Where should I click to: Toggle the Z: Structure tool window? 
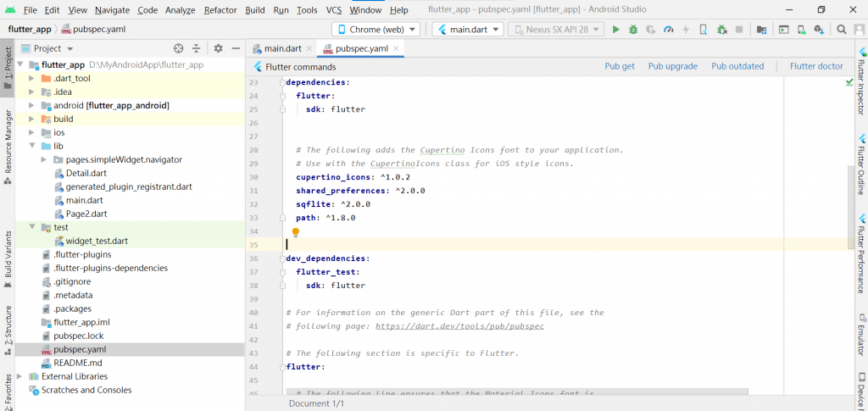[7, 329]
